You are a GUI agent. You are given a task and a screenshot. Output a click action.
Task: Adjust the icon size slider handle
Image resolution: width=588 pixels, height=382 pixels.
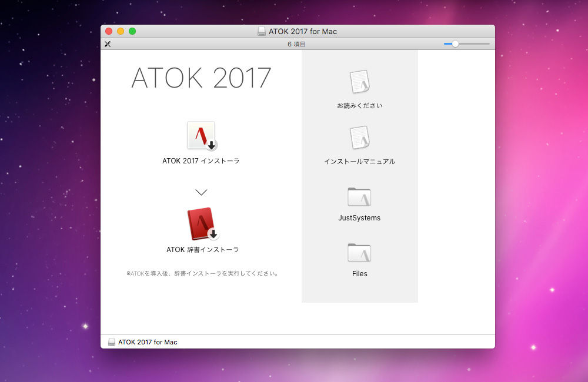click(x=455, y=44)
